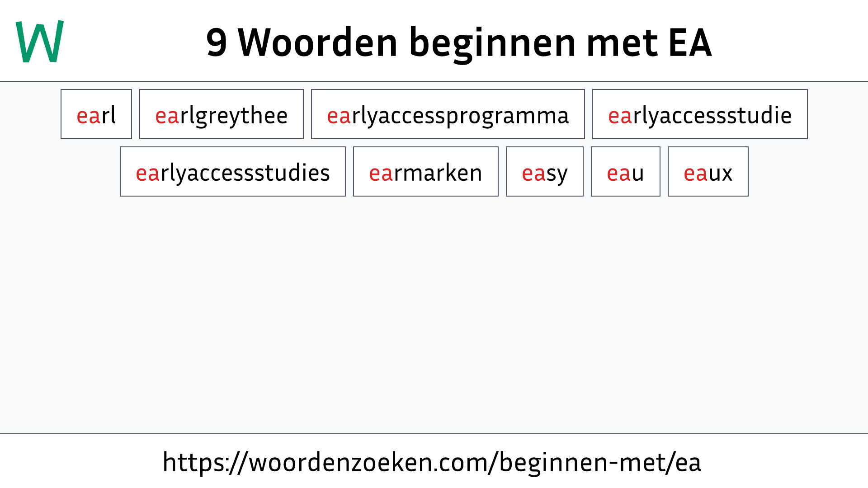Click the earlyaccessstudie word box

point(699,114)
